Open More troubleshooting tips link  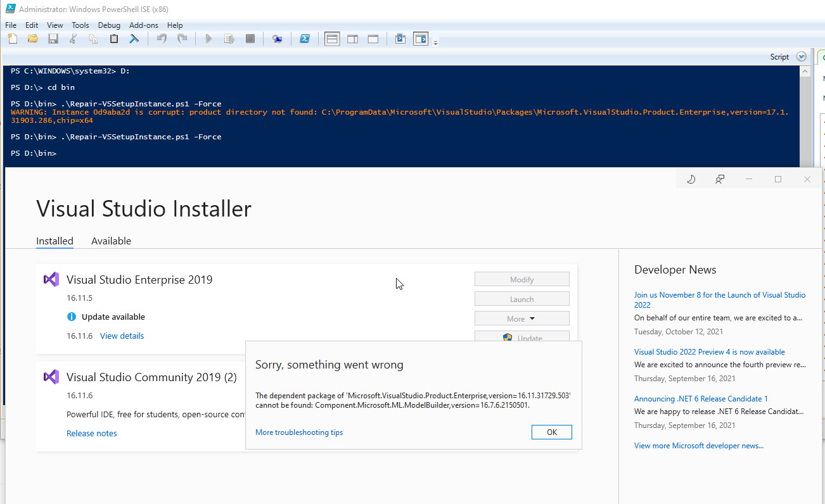tap(299, 432)
